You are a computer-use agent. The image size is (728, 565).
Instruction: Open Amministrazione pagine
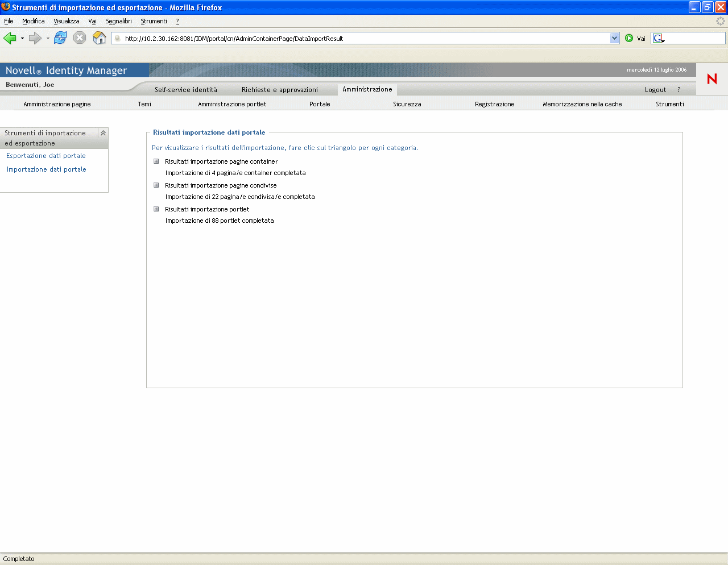pos(57,104)
